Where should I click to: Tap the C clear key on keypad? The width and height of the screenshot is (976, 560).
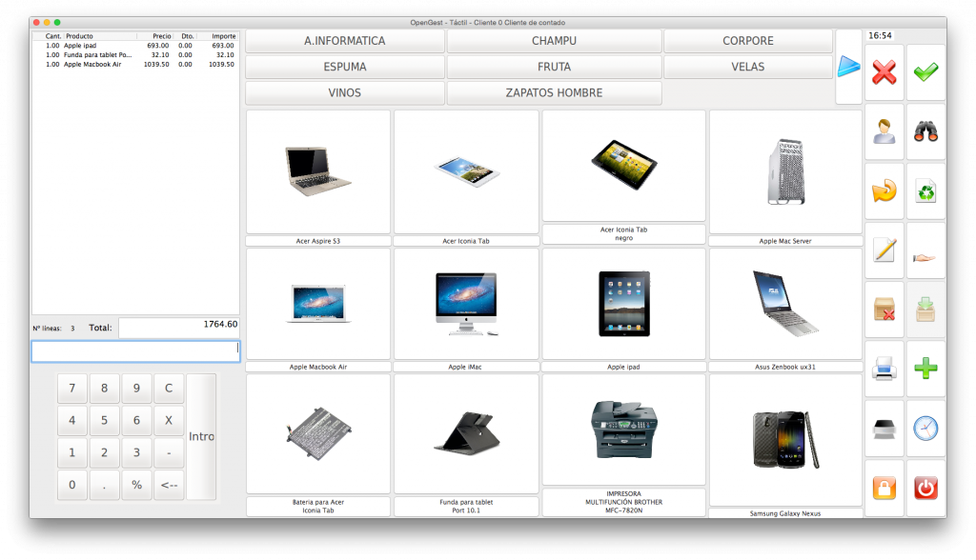[x=168, y=389]
